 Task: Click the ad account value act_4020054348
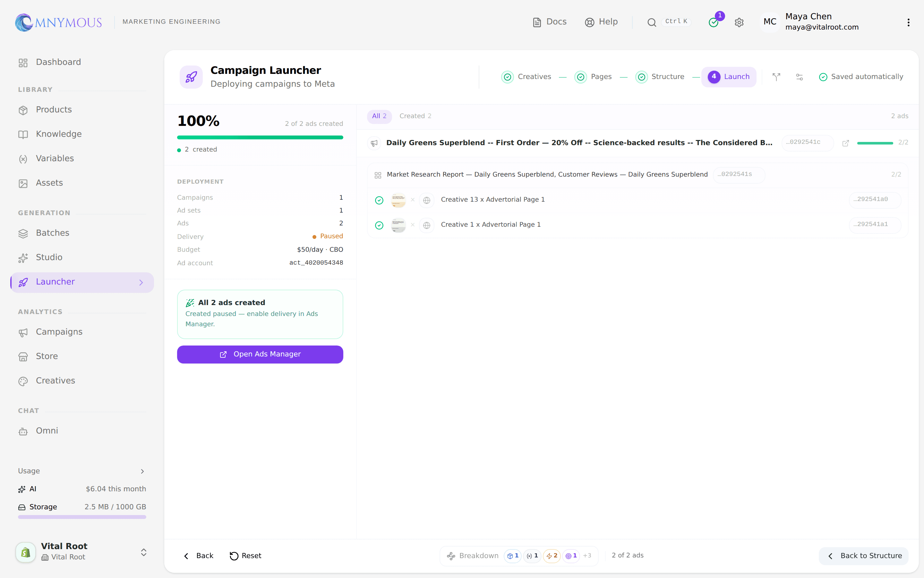pyautogui.click(x=316, y=263)
